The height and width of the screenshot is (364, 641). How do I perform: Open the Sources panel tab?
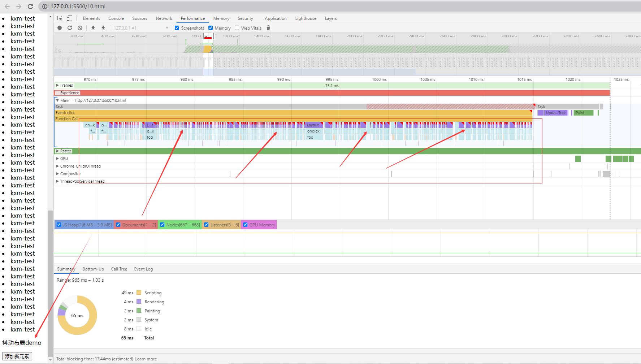(140, 18)
